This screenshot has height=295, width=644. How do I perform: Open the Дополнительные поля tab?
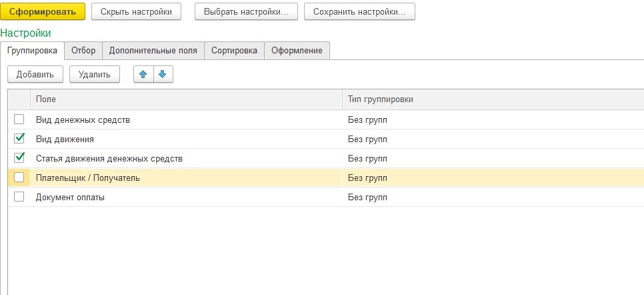(153, 51)
